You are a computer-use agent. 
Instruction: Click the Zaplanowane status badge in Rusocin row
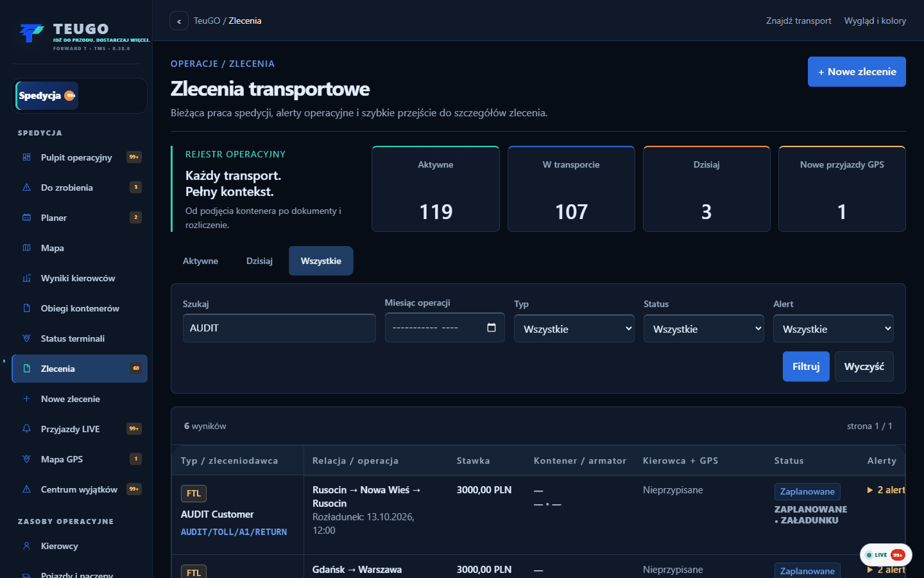pyautogui.click(x=807, y=491)
